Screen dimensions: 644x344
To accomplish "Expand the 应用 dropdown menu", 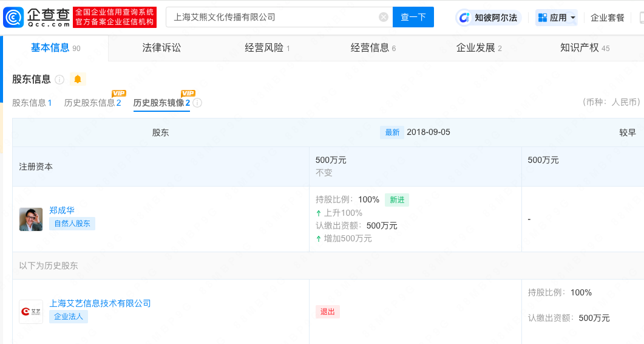I will [557, 18].
